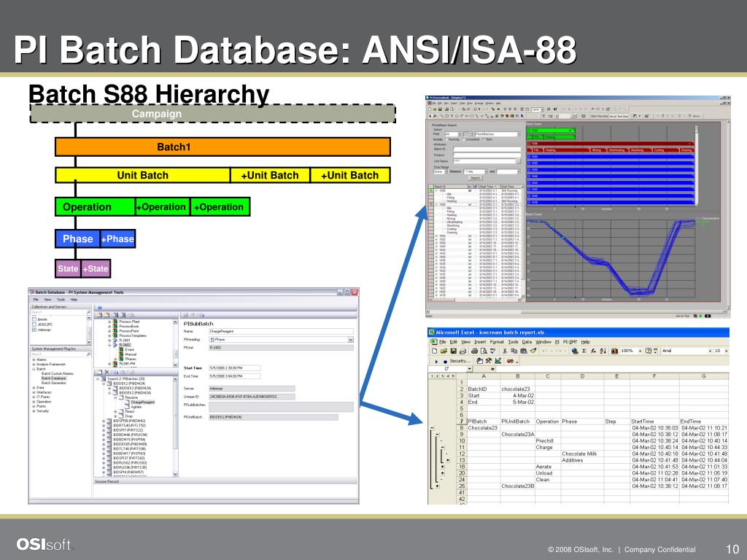Expand outline group at Excel row 18
The height and width of the screenshot is (560, 747).
(443, 467)
